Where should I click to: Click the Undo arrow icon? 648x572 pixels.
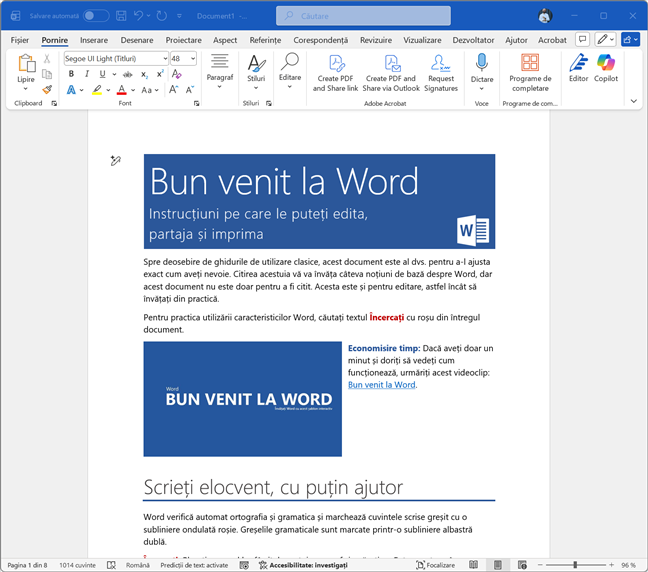138,16
